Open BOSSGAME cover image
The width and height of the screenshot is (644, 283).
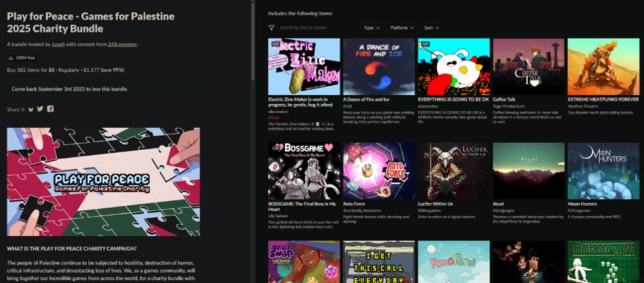click(304, 171)
